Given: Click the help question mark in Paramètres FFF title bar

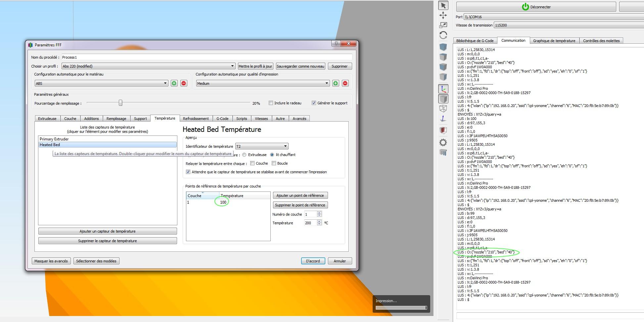Looking at the screenshot, I should (x=336, y=44).
